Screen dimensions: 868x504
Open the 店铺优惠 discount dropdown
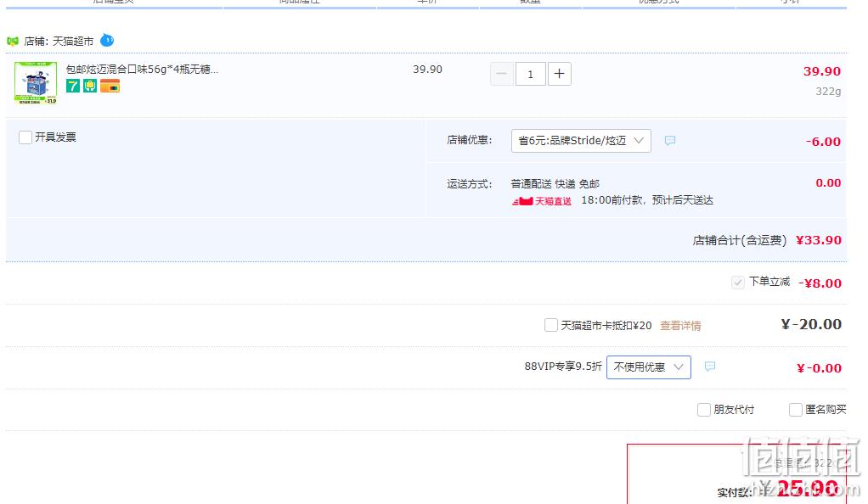[581, 141]
